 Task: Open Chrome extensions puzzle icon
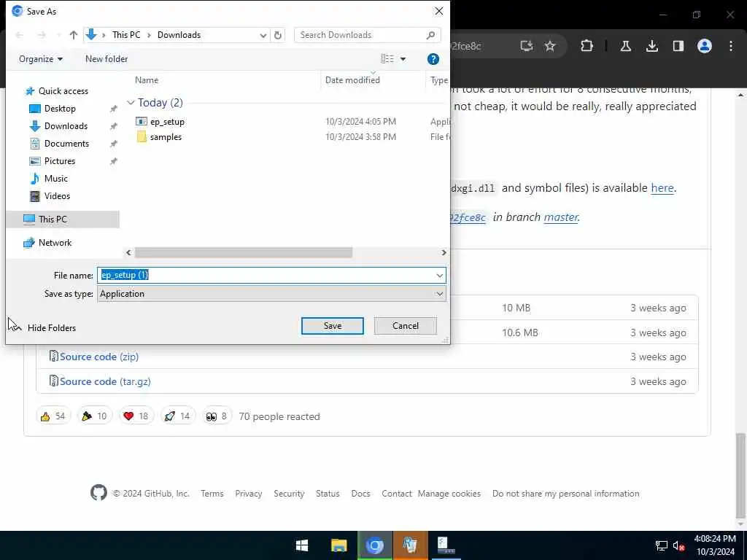(x=587, y=46)
